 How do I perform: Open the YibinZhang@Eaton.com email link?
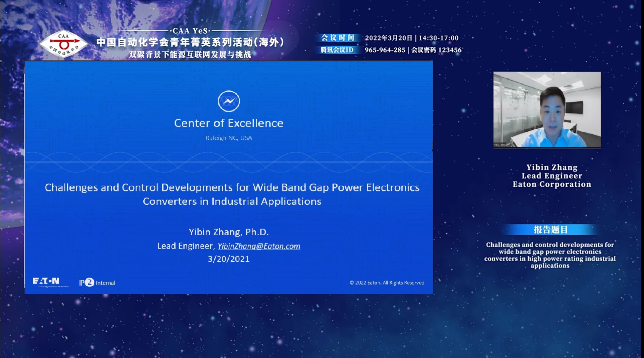[x=259, y=246]
